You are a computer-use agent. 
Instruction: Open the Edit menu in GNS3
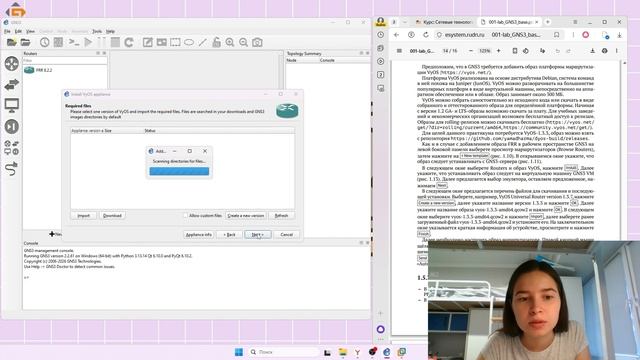click(x=18, y=31)
